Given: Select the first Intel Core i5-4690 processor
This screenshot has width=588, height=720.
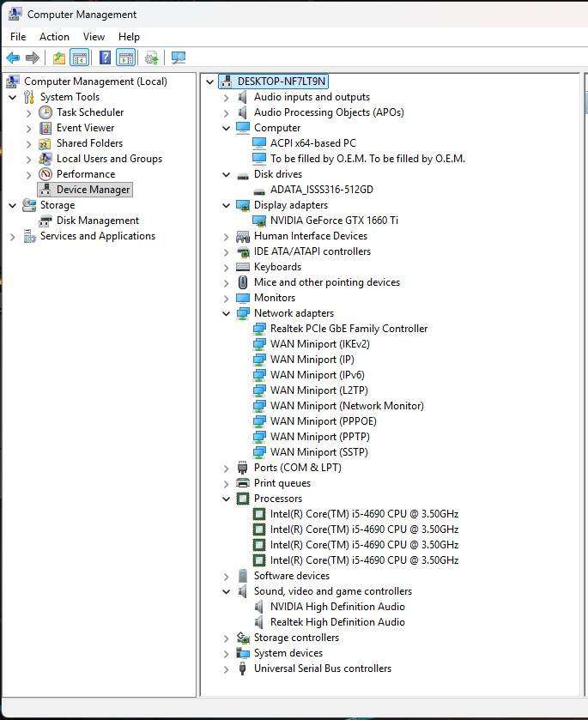Looking at the screenshot, I should (x=364, y=514).
